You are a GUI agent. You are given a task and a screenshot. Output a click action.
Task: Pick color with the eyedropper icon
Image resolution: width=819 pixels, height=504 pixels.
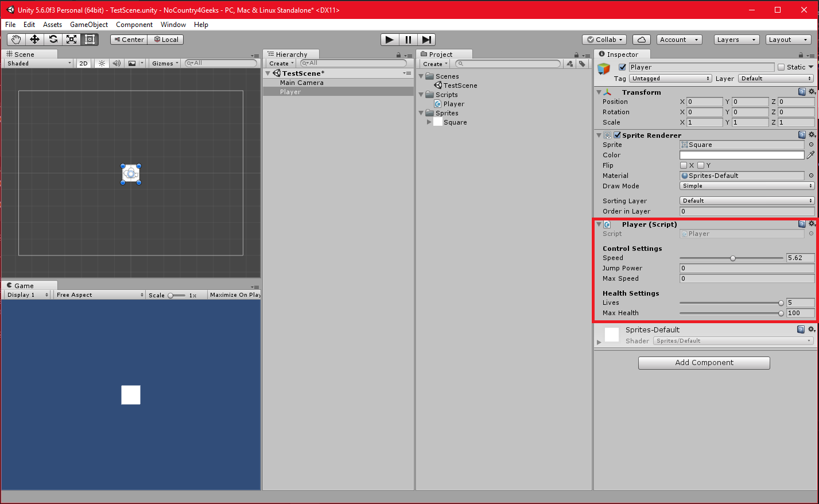(x=811, y=155)
